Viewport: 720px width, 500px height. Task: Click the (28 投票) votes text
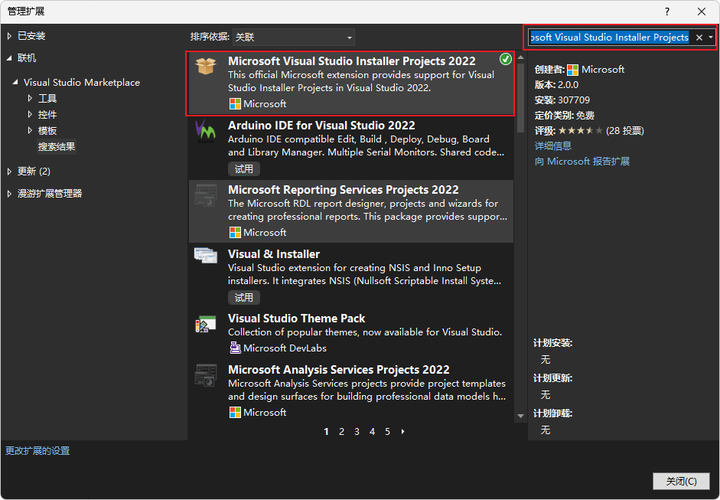coord(624,131)
